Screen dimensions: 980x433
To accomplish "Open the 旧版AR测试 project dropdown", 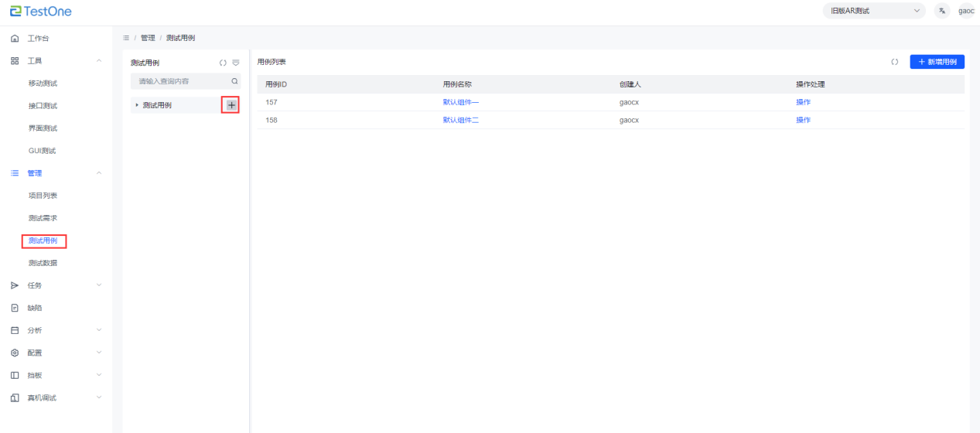I will pos(874,11).
